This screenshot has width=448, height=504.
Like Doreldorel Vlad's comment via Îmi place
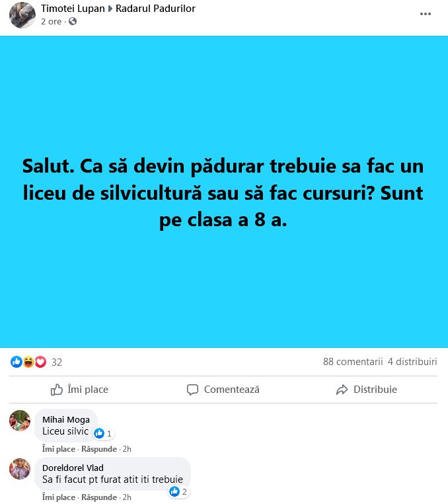tap(58, 497)
